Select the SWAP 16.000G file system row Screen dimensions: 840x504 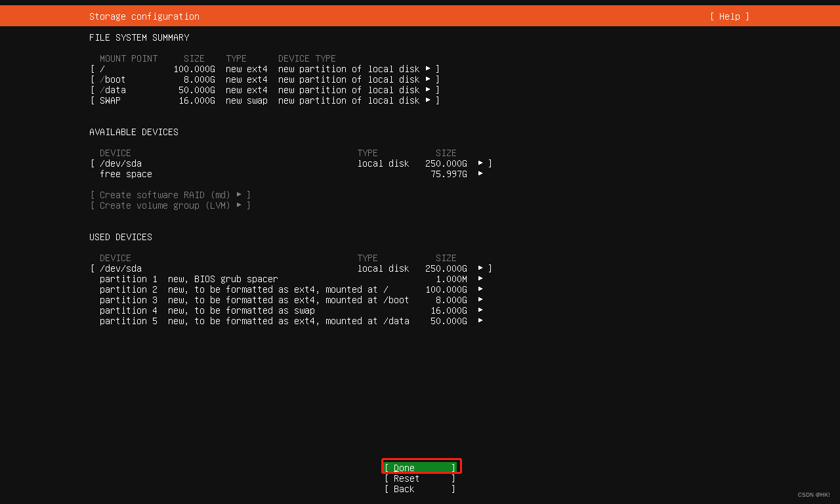265,100
